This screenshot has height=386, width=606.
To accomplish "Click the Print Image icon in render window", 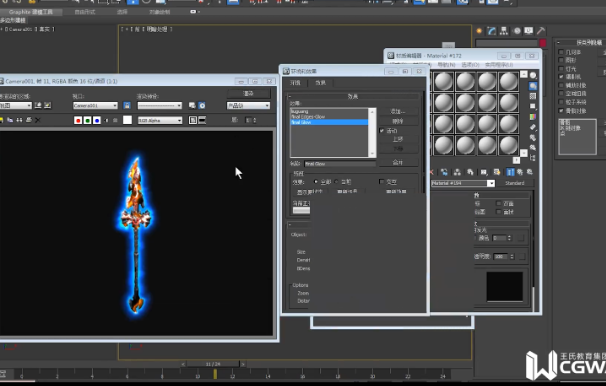I will point(29,120).
